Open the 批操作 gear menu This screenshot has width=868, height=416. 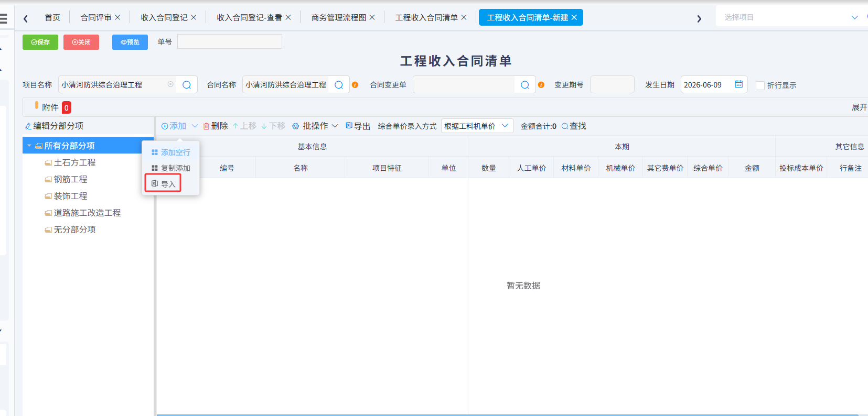tap(295, 126)
